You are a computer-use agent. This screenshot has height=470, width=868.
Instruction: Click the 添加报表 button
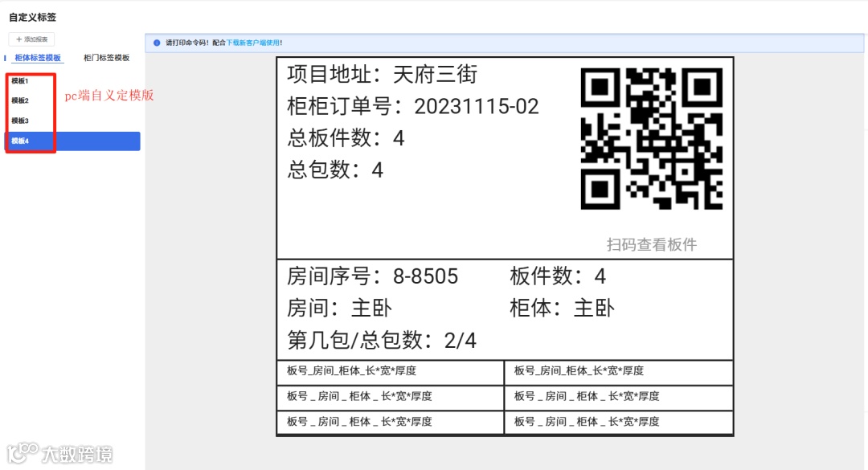click(31, 39)
